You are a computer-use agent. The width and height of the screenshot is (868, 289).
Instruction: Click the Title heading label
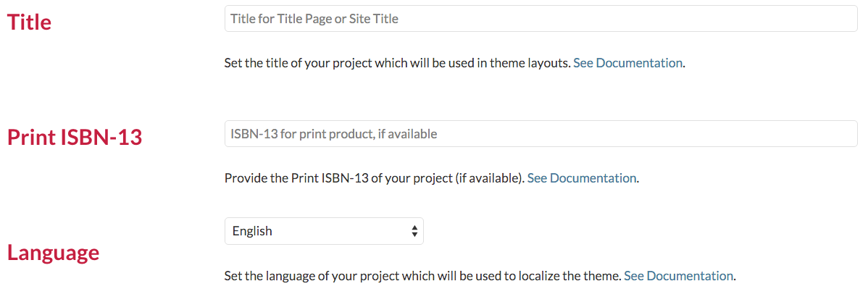tap(29, 22)
